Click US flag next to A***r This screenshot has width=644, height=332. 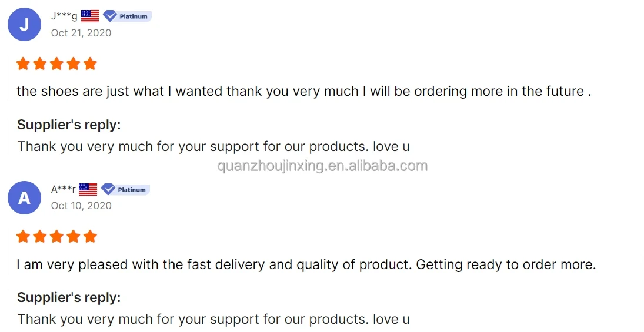[88, 189]
